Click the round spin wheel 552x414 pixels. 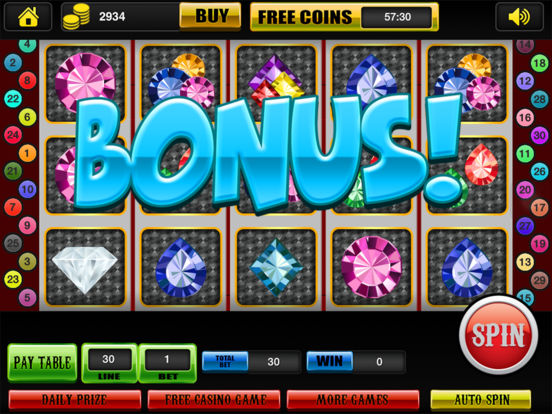[x=498, y=334]
